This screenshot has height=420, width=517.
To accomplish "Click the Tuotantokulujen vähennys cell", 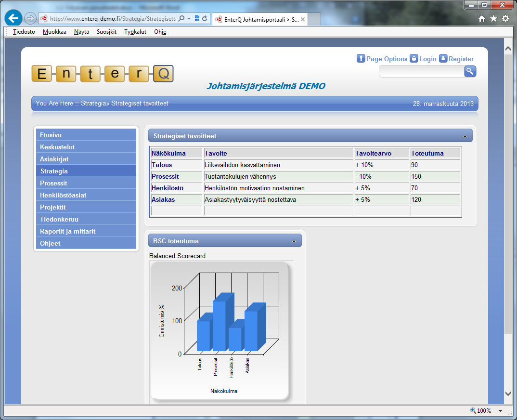I will pos(279,176).
